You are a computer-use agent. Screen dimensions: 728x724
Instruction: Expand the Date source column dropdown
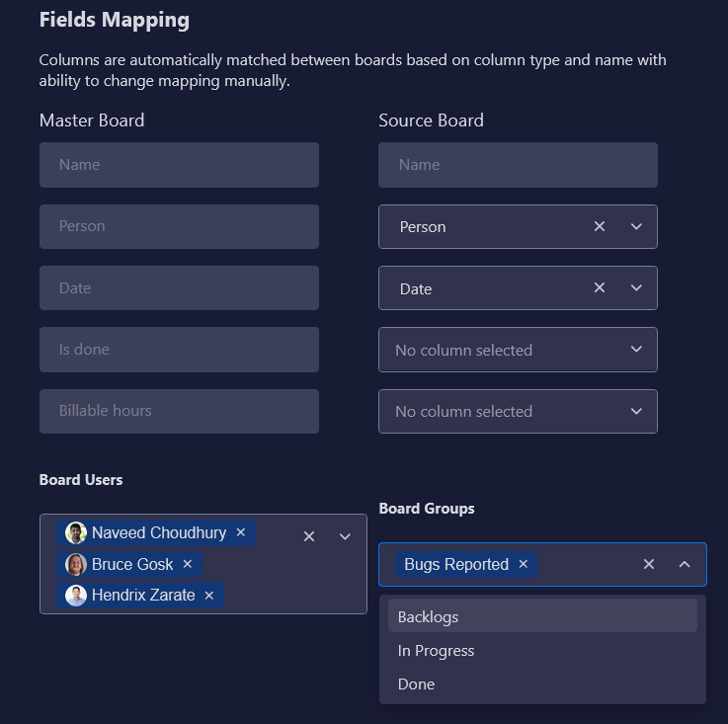636,288
